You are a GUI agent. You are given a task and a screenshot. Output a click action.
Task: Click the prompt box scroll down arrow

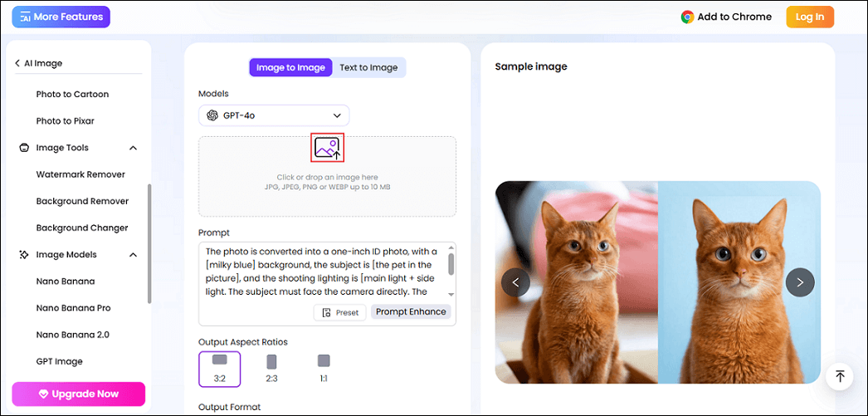click(451, 295)
